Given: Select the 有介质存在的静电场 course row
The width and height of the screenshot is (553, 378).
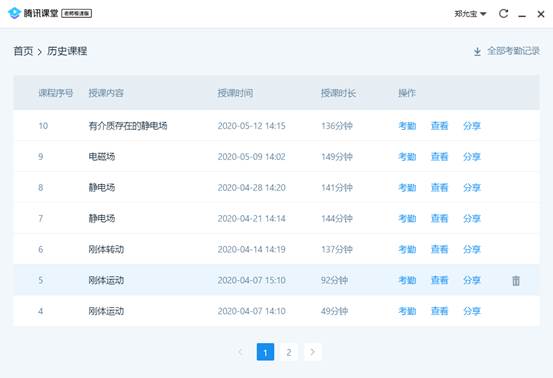Looking at the screenshot, I should (x=276, y=126).
